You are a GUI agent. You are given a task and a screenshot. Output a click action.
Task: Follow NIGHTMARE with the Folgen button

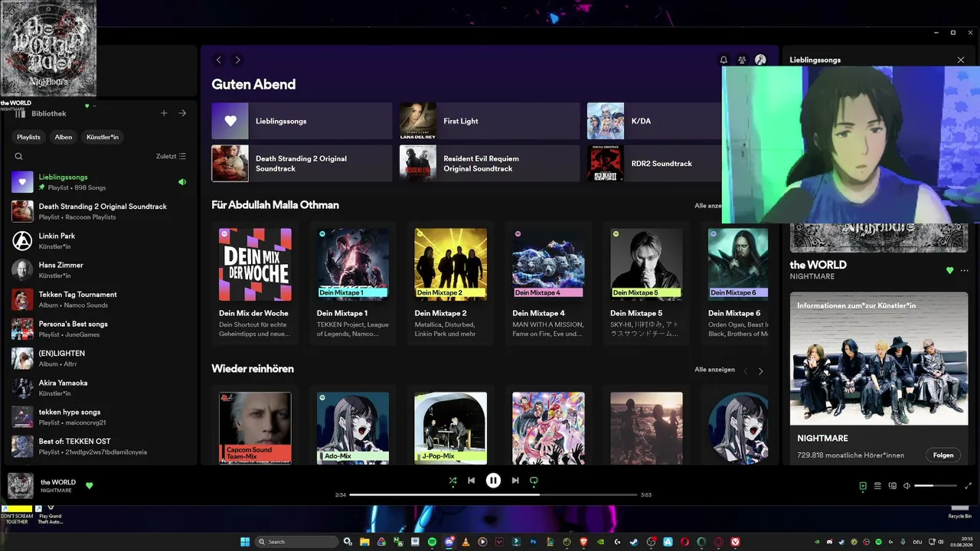943,455
